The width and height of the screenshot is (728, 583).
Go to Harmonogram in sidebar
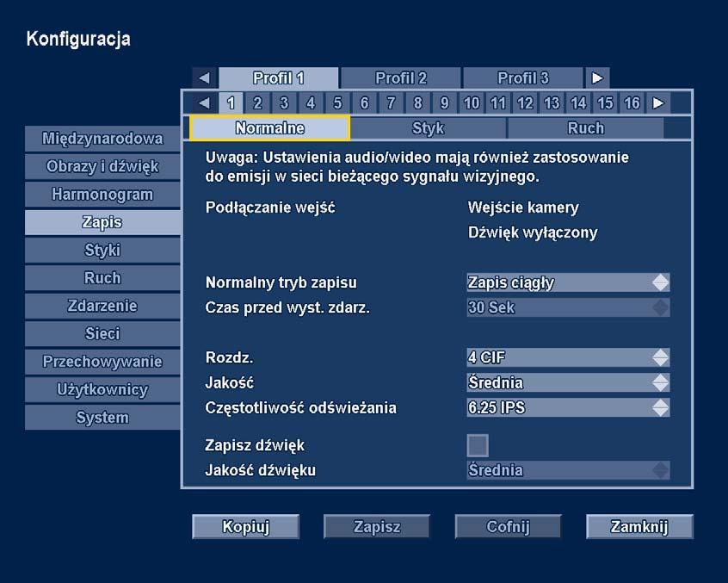102,194
